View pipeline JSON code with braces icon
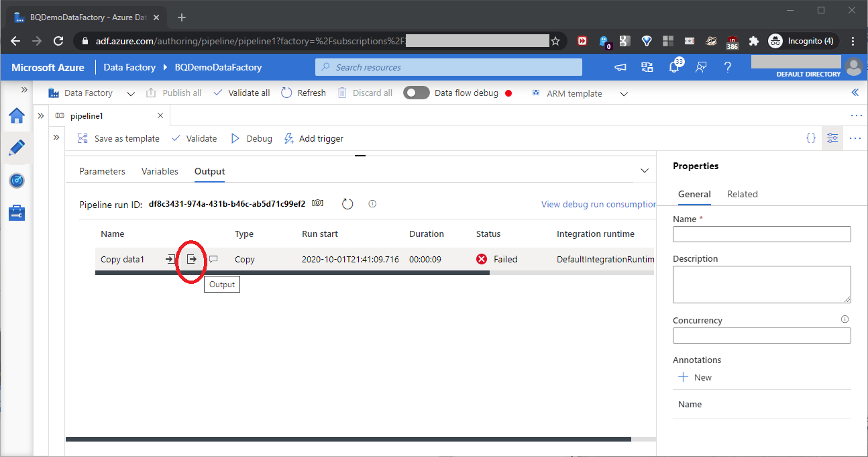The width and height of the screenshot is (868, 457). click(811, 138)
